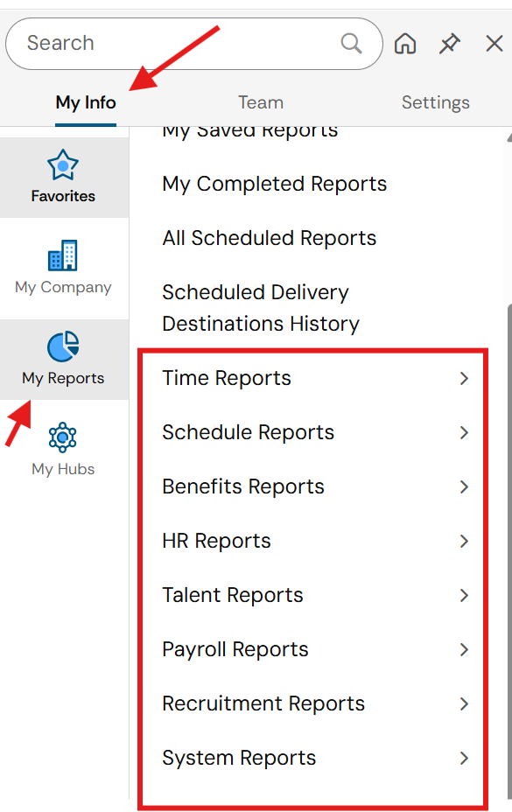
Task: Click the pin icon to pin the menu
Action: (x=449, y=43)
